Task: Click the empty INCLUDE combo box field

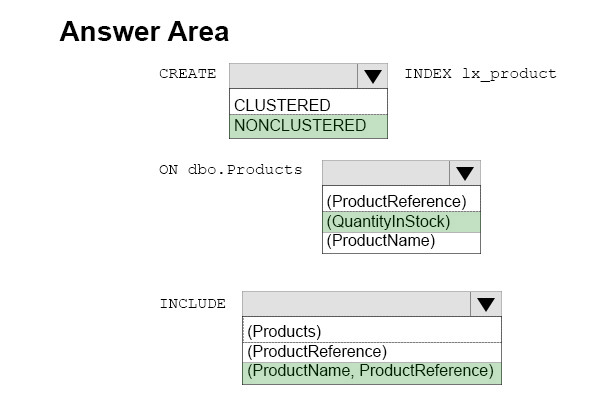Action: (356, 304)
